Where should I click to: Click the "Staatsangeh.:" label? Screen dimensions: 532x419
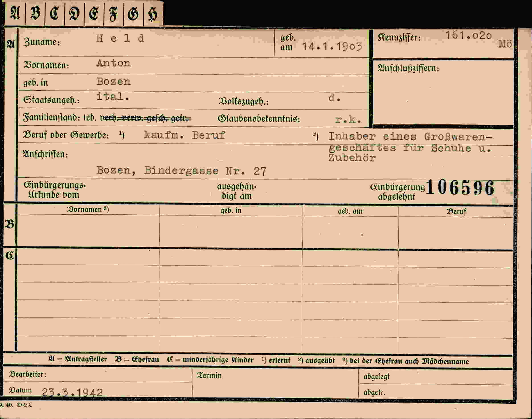51,100
